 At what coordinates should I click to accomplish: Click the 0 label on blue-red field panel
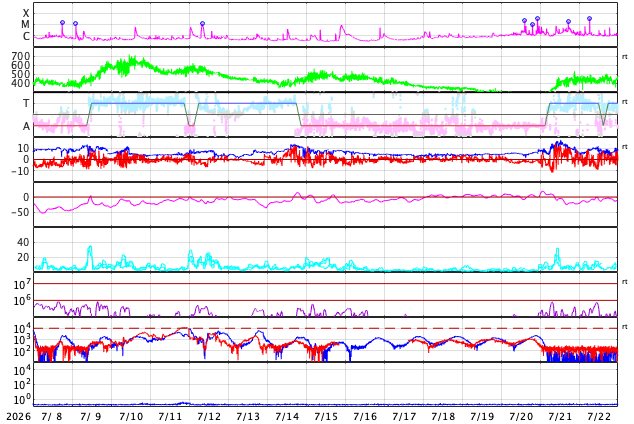point(26,160)
